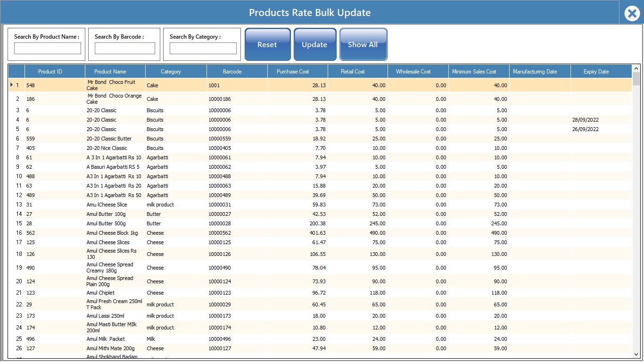The height and width of the screenshot is (362, 644).
Task: Click the scroll down arrow of table
Action: (636, 354)
